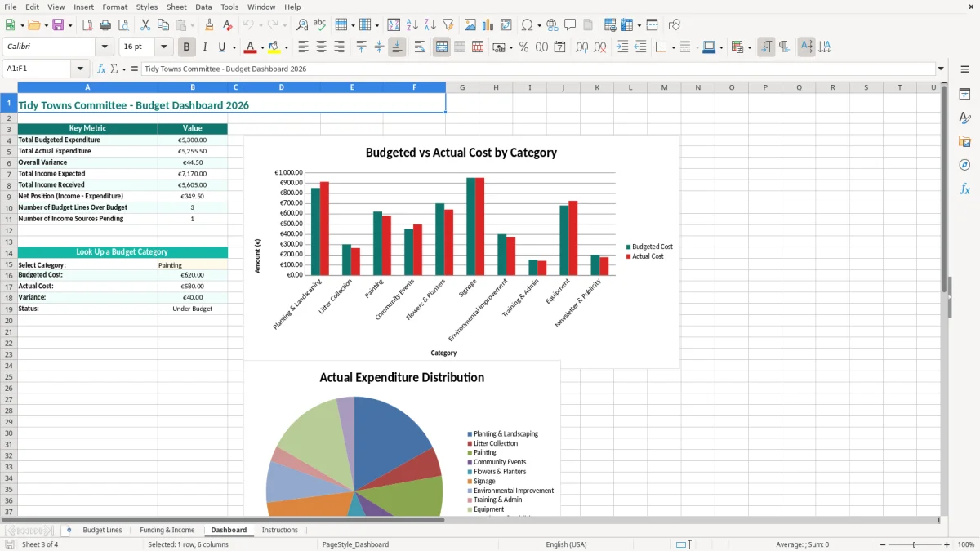Toggle Align Left
Viewport: 980px width, 551px height.
click(x=303, y=47)
